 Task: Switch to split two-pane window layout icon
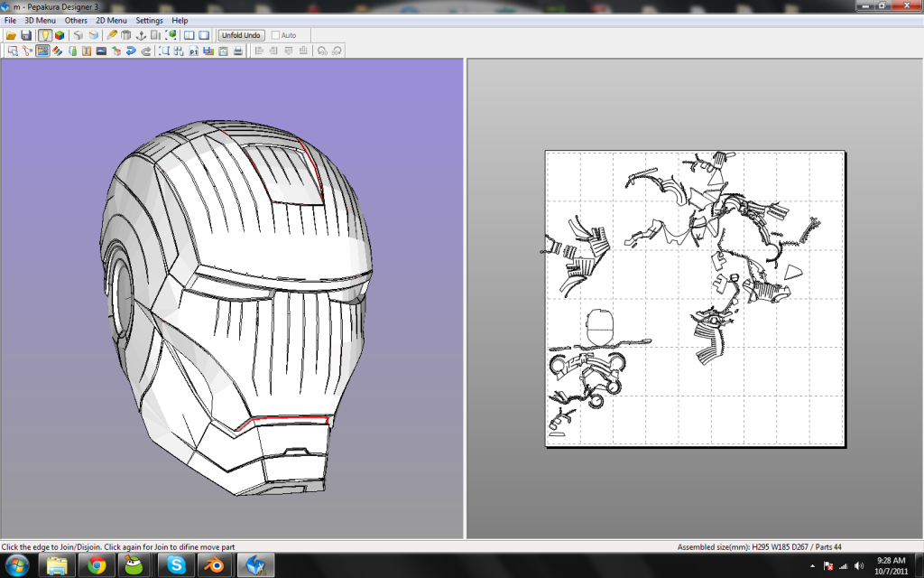(x=189, y=35)
